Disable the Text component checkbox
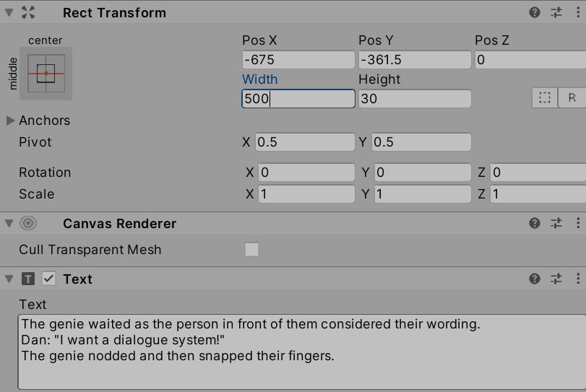 [x=49, y=279]
